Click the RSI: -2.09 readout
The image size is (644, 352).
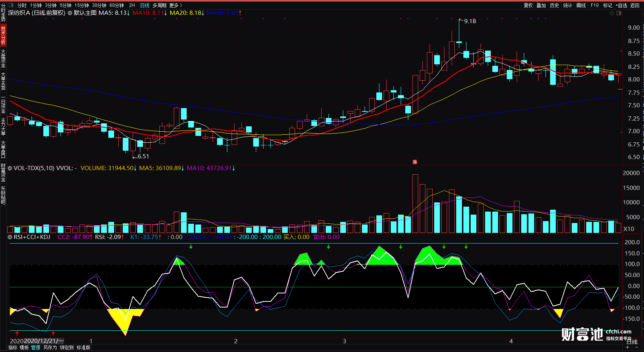coord(109,237)
